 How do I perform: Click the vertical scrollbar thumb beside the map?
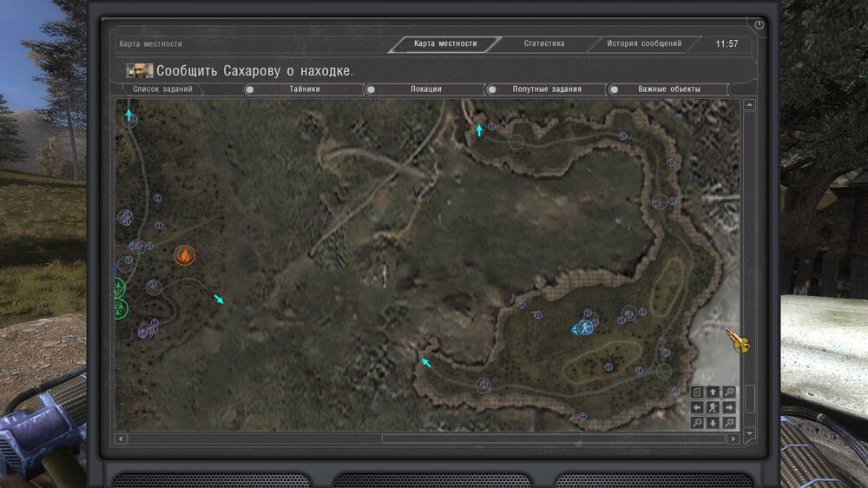click(x=750, y=399)
